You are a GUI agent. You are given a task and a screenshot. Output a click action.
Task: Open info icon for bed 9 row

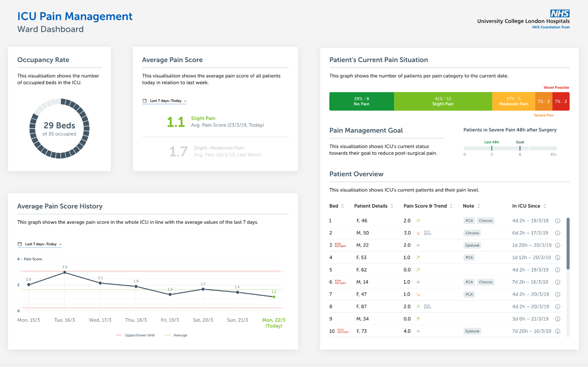(x=558, y=319)
